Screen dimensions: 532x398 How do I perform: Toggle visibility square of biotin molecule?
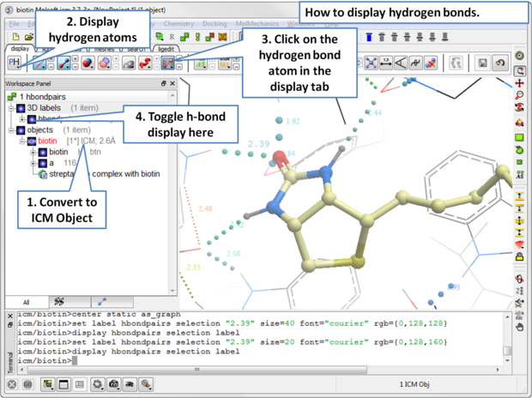(42, 152)
